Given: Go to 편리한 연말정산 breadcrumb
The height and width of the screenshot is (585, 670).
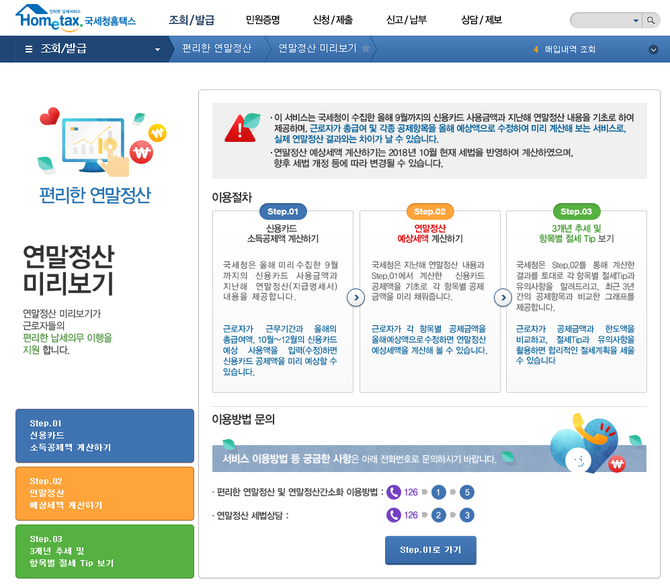Looking at the screenshot, I should [217, 48].
